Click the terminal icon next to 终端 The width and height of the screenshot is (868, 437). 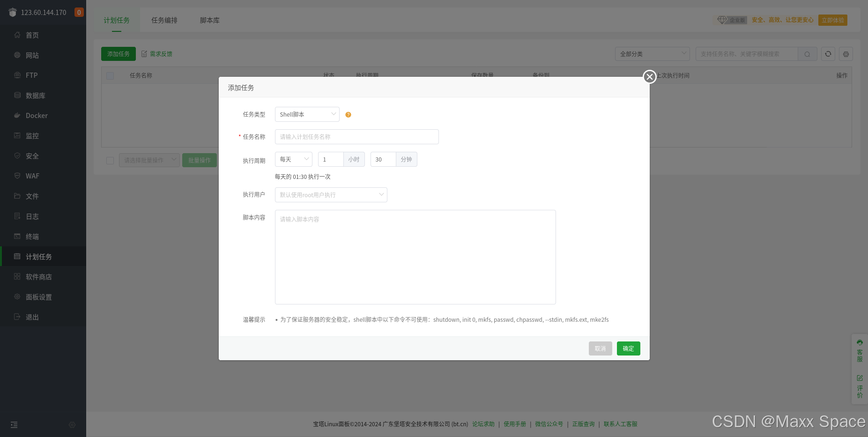point(17,236)
